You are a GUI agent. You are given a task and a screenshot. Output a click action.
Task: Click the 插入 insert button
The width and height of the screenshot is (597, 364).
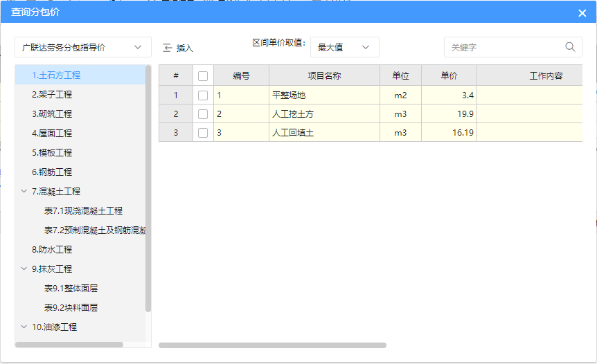click(178, 48)
